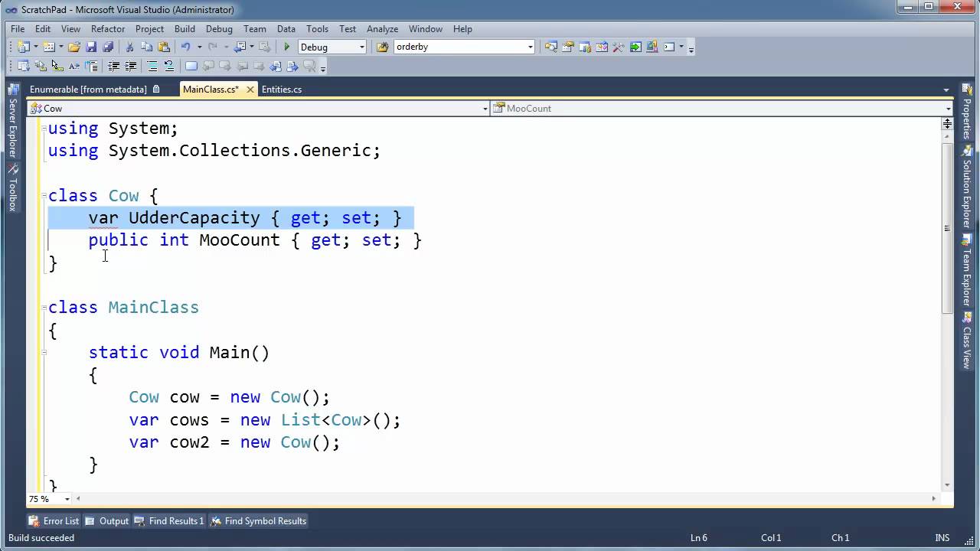The height and width of the screenshot is (551, 980).
Task: Click the INS indicator in status bar
Action: tap(942, 538)
